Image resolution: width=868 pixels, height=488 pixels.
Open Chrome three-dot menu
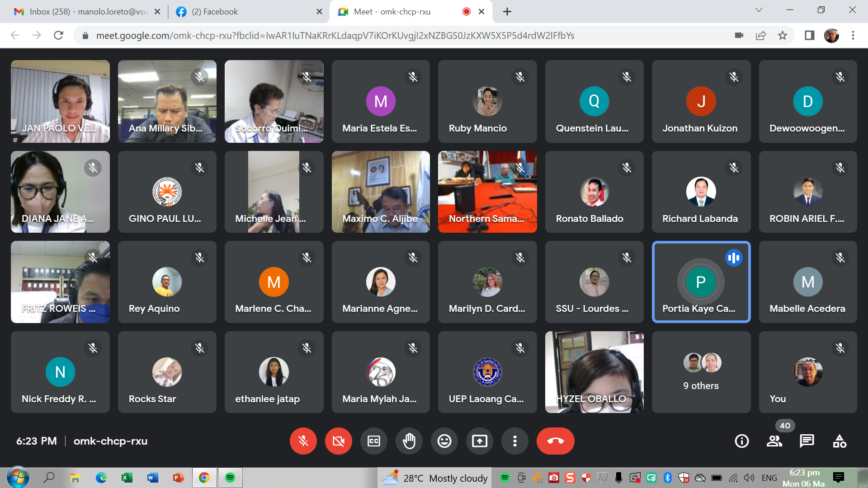[x=853, y=35]
